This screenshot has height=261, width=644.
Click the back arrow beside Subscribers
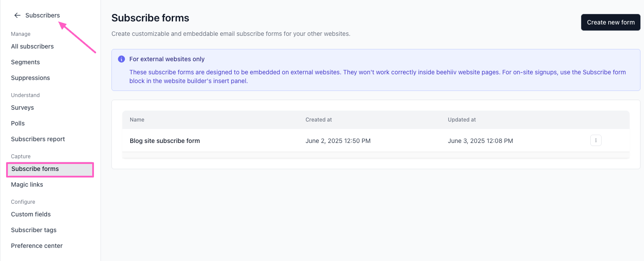coord(17,15)
